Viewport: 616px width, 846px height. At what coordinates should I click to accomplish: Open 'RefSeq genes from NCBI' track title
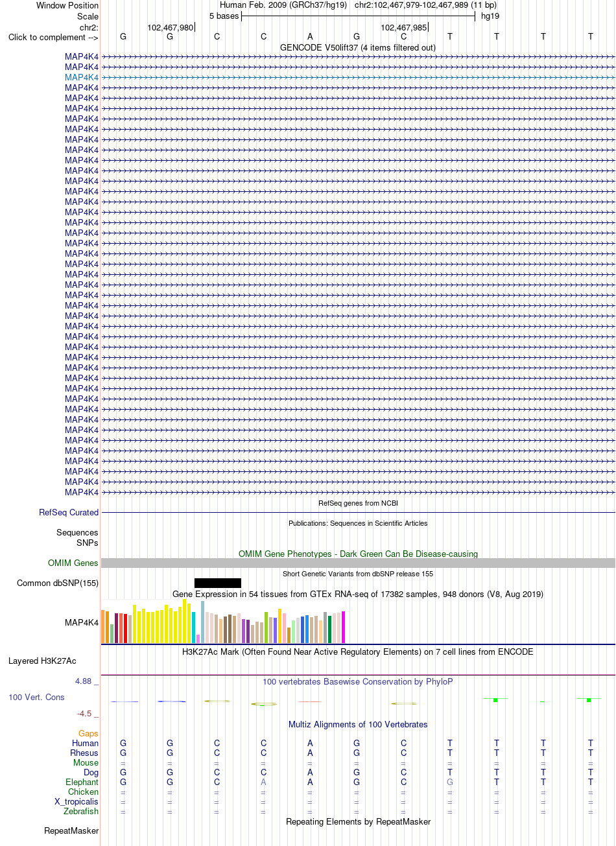point(358,503)
